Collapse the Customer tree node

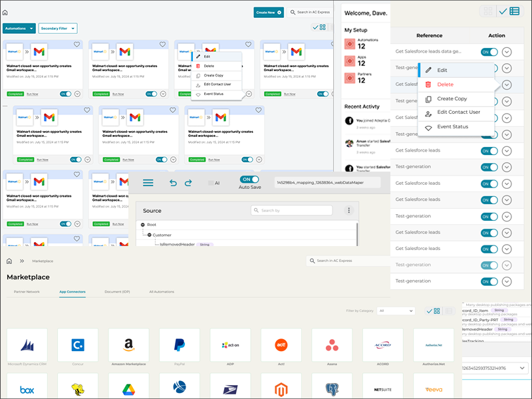coord(149,235)
